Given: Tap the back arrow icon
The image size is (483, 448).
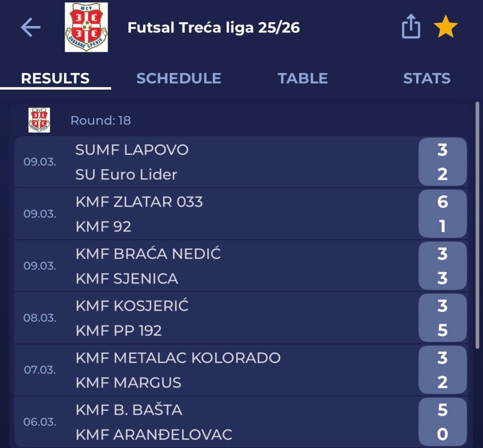Looking at the screenshot, I should pos(31,28).
